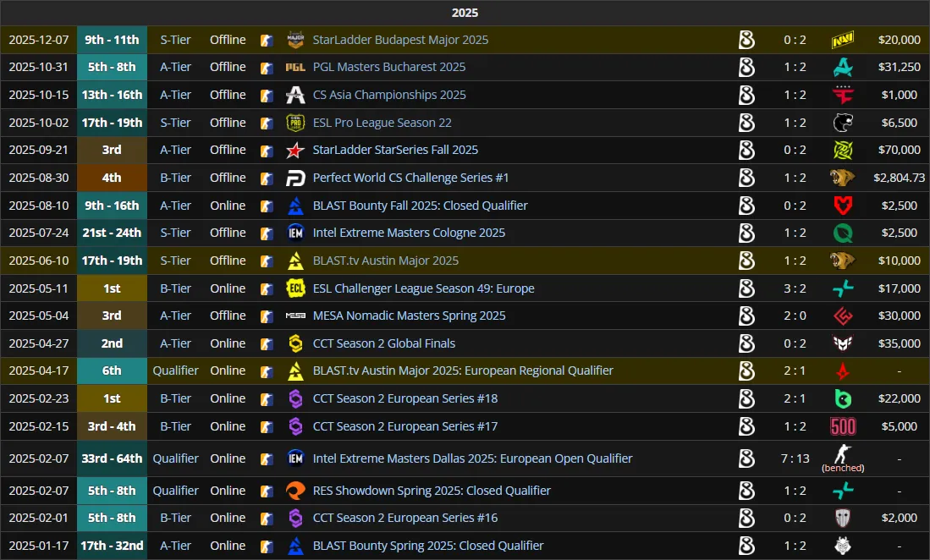The width and height of the screenshot is (930, 560).
Task: Open RES Showdown Spring 2025: Closed Qualifier
Action: tap(432, 491)
